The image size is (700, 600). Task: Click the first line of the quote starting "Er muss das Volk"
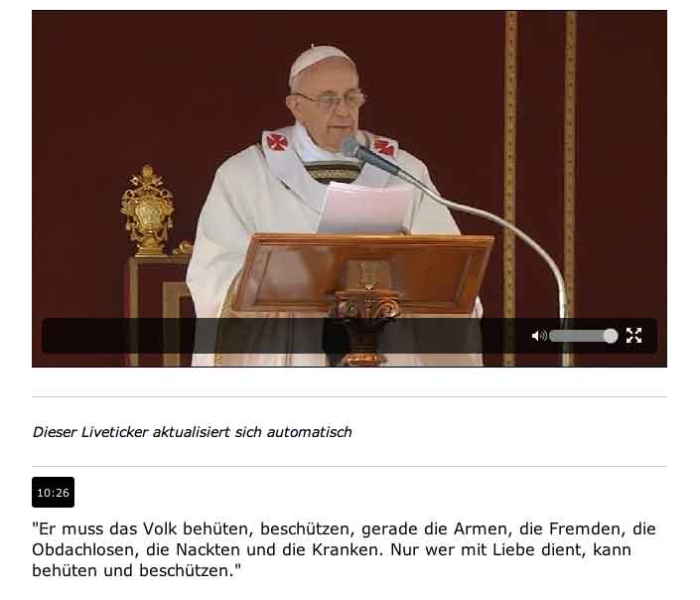click(344, 528)
